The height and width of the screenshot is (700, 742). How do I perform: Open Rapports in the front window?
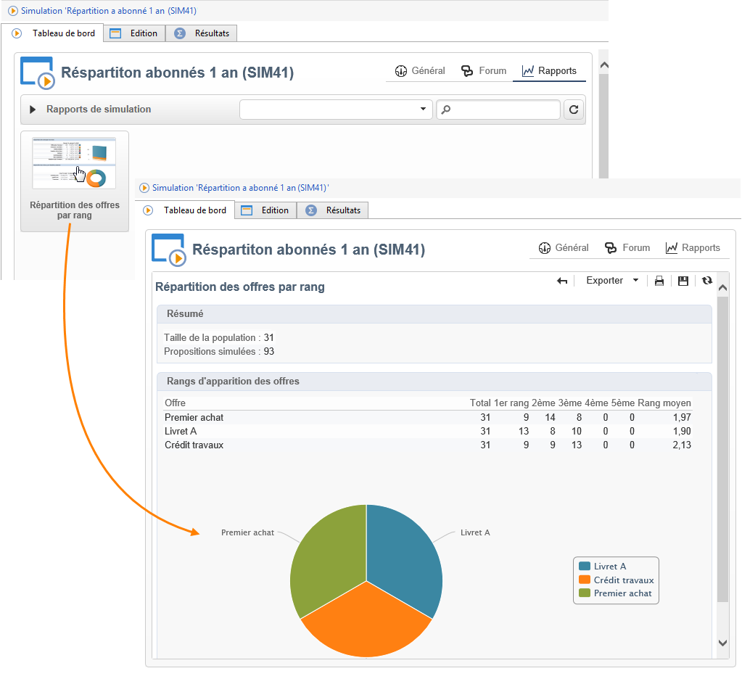pos(693,248)
